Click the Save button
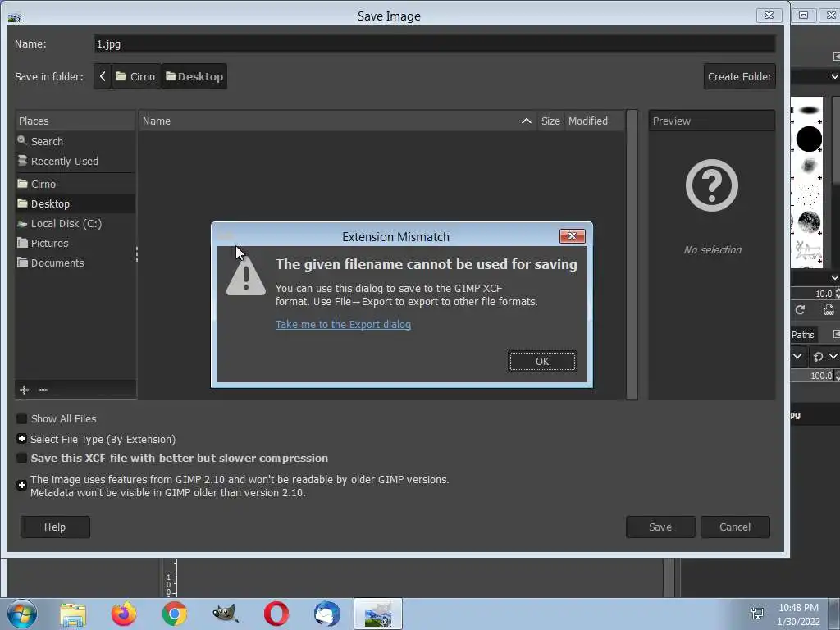840x630 pixels. click(x=660, y=527)
